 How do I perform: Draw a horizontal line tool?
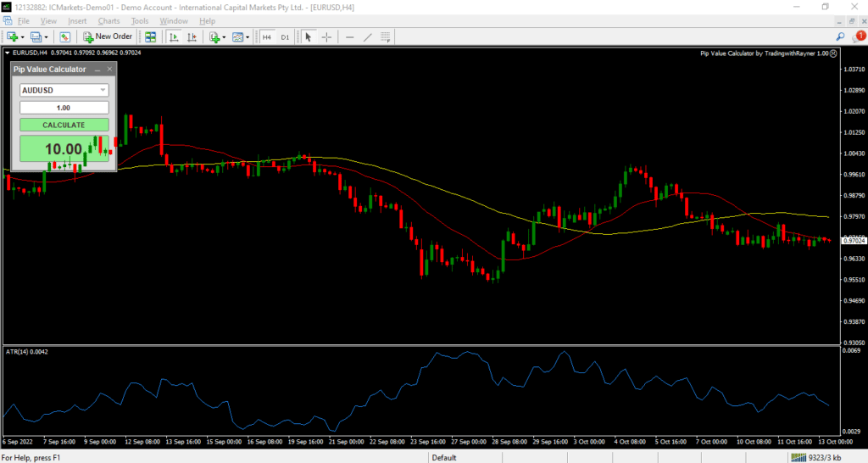(x=349, y=36)
